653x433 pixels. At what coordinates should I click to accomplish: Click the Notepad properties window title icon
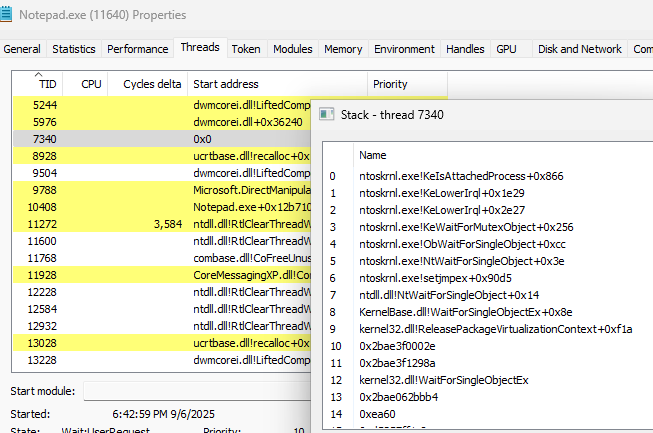[x=6, y=15]
